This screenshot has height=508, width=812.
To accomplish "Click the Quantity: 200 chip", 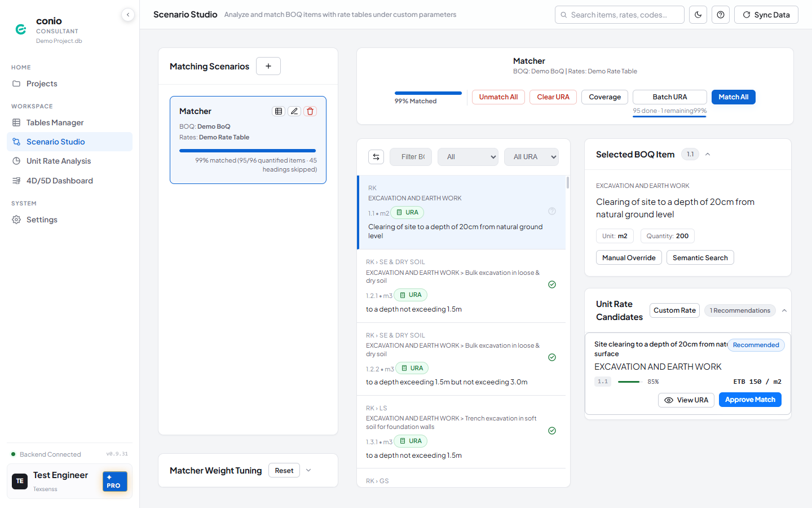I will (x=667, y=236).
